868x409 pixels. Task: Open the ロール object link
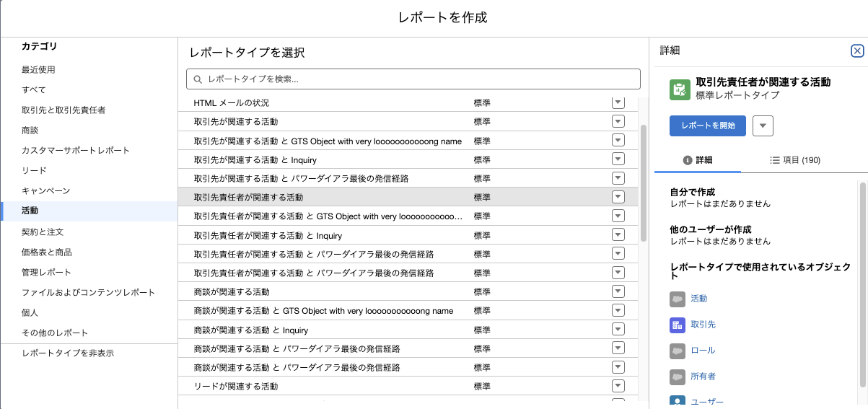click(703, 351)
